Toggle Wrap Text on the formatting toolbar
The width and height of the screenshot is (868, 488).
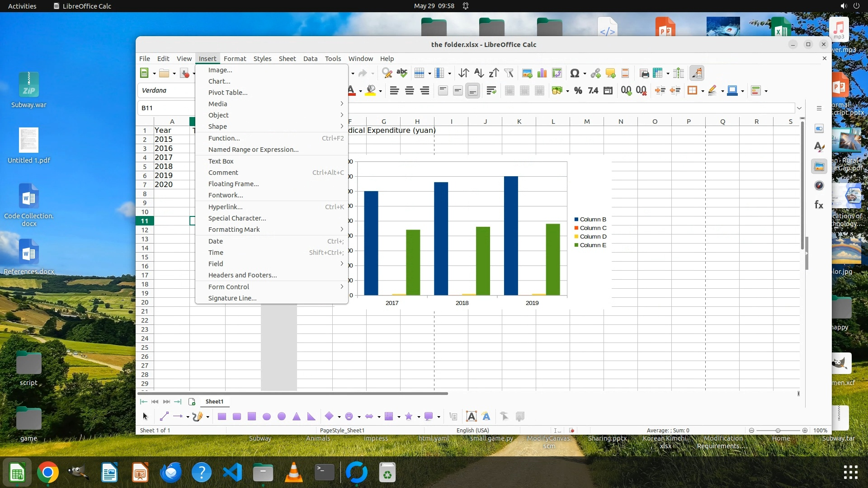pos(491,91)
